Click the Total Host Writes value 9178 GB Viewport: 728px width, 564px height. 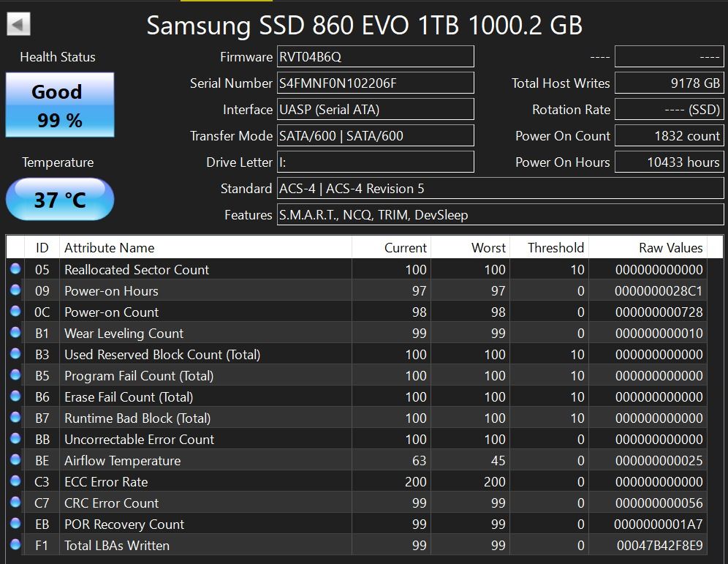[x=669, y=83]
